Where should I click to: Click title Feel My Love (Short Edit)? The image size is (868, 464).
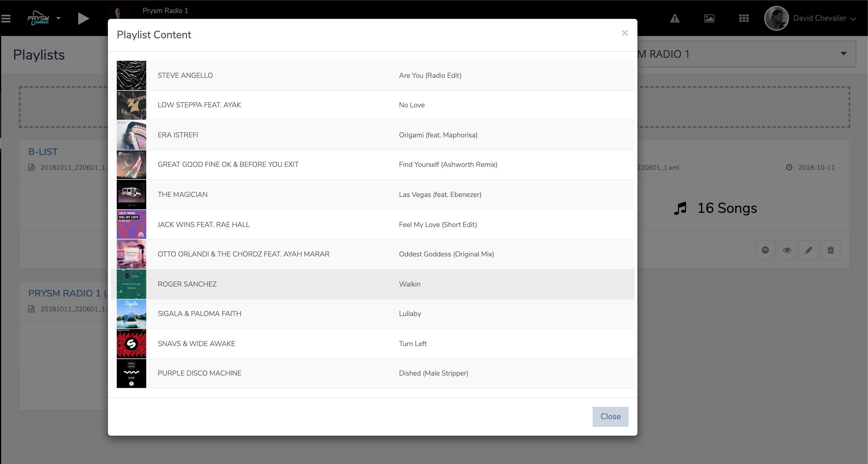pyautogui.click(x=438, y=224)
